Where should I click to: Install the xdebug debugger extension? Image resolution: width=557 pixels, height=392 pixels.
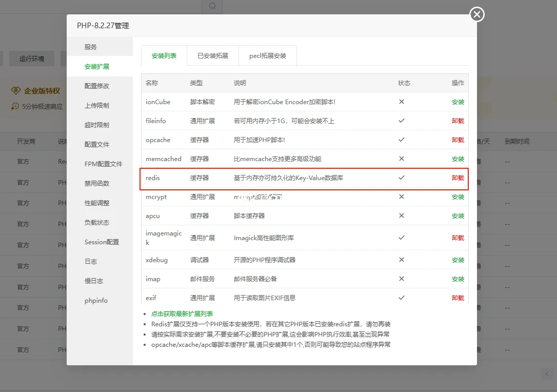457,260
